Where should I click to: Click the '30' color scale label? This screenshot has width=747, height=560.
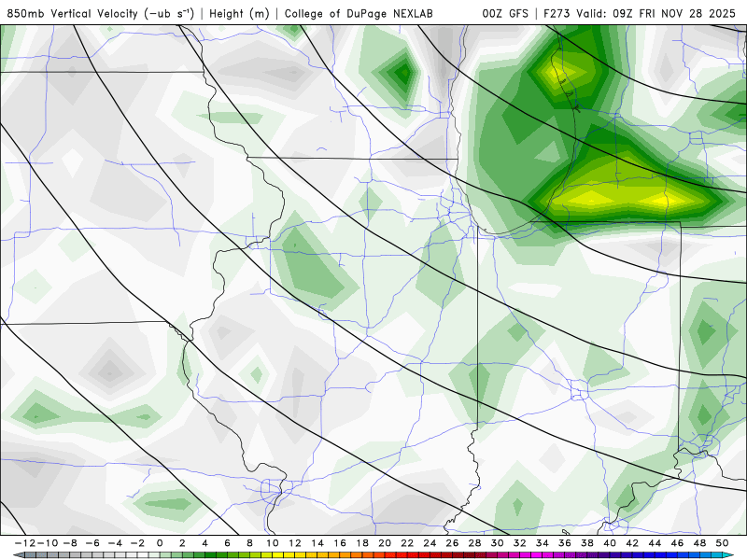[498, 543]
